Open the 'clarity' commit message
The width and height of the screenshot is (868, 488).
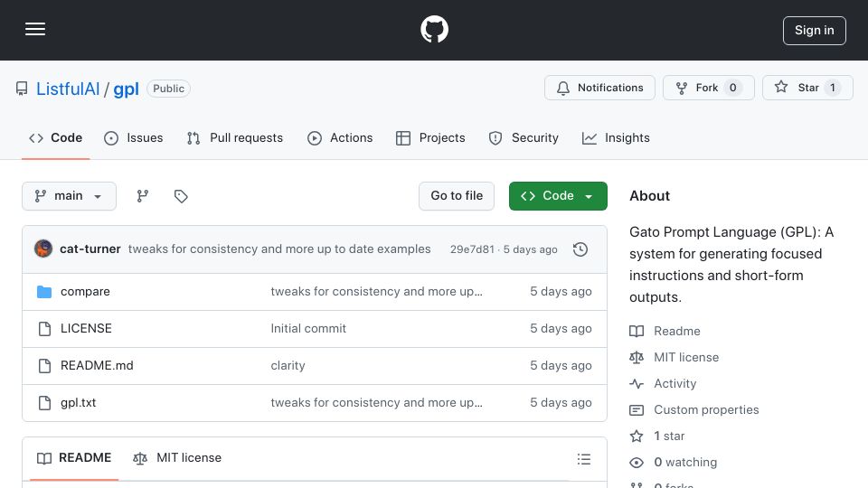click(x=288, y=366)
